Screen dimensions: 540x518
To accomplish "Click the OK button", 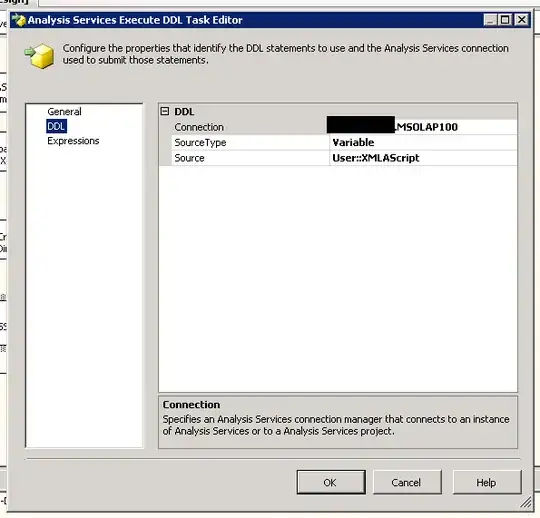I will [331, 482].
